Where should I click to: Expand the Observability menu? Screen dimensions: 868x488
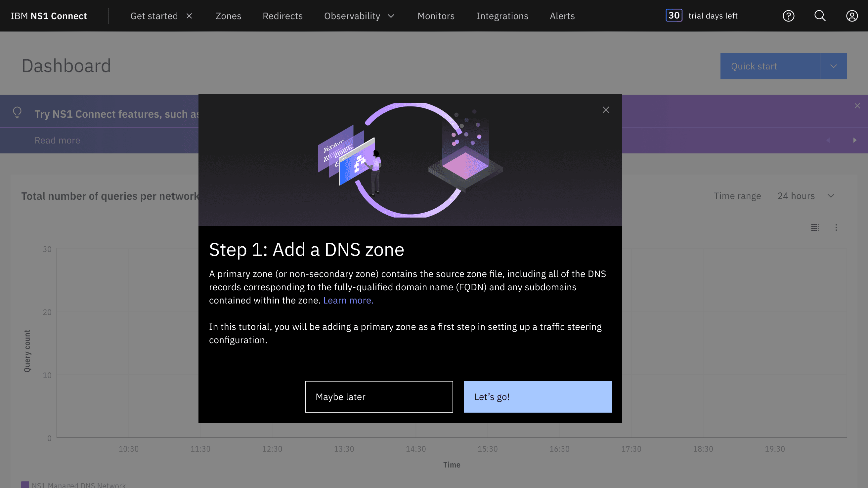[359, 16]
